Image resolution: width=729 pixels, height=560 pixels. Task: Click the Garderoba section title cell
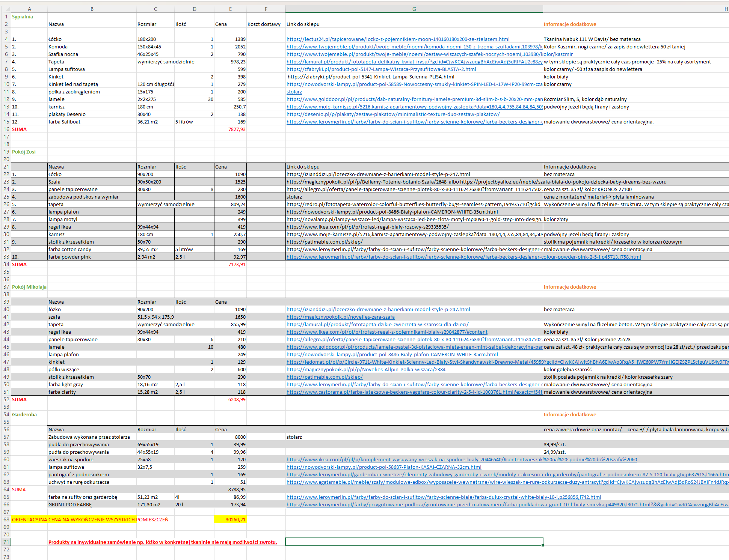pos(24,414)
